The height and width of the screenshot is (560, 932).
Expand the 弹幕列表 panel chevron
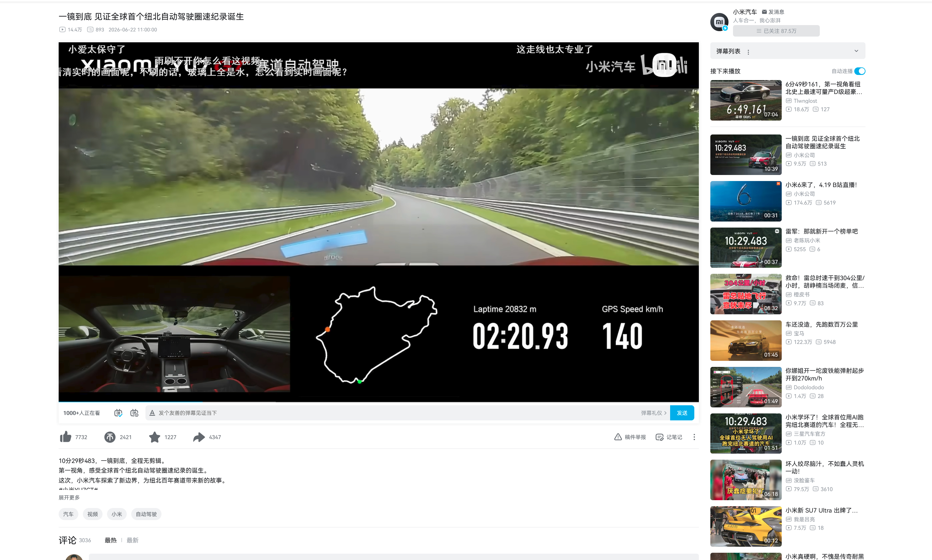(856, 51)
